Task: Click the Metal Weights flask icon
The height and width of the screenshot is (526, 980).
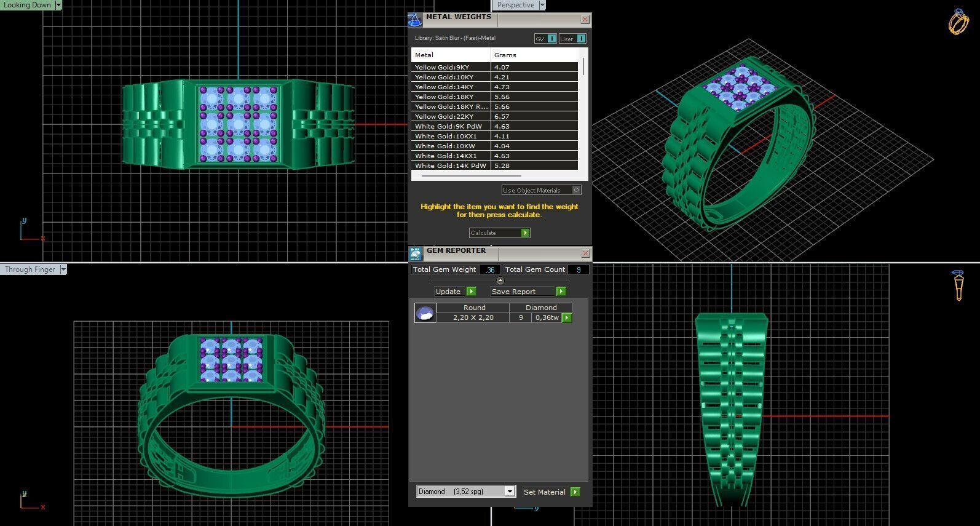Action: [415, 20]
